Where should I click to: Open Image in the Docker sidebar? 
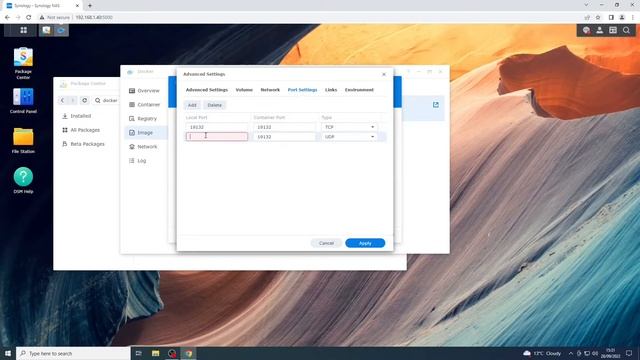[144, 133]
